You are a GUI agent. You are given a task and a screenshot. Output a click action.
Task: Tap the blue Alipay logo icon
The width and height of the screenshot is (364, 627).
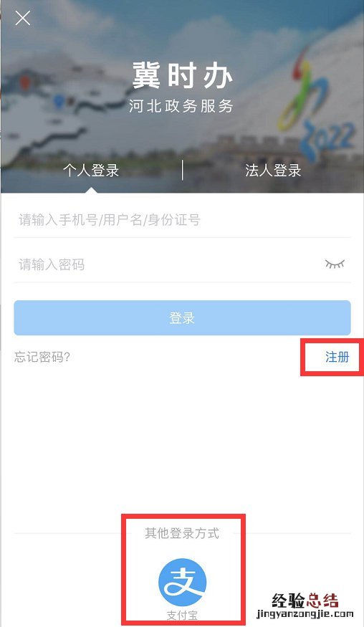click(183, 582)
